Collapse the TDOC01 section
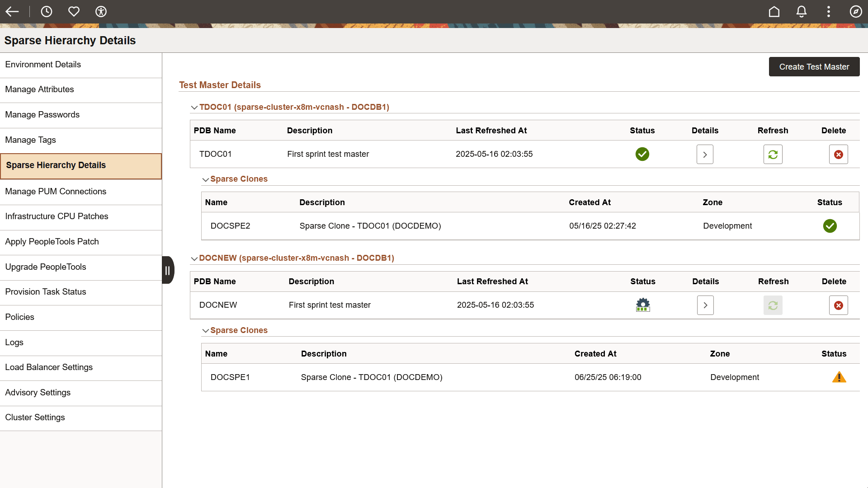This screenshot has width=868, height=488. click(194, 107)
